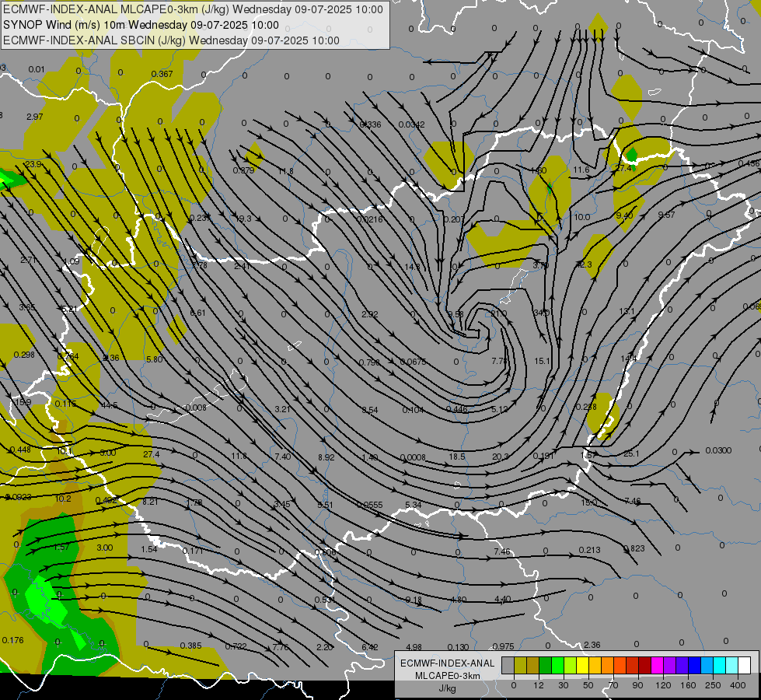This screenshot has height=700, width=761.
Task: Click the map value 2.97
Action: point(35,117)
